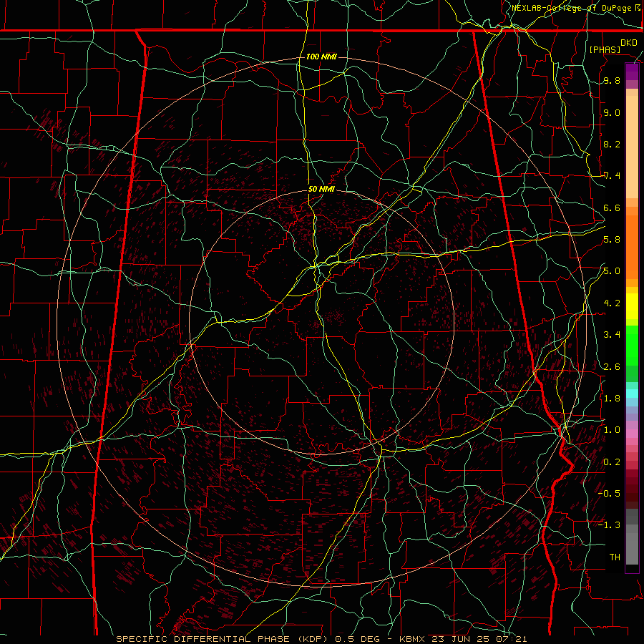The height and width of the screenshot is (644, 644).
Task: Click the 5.8 value on the color scale
Action: coord(612,240)
